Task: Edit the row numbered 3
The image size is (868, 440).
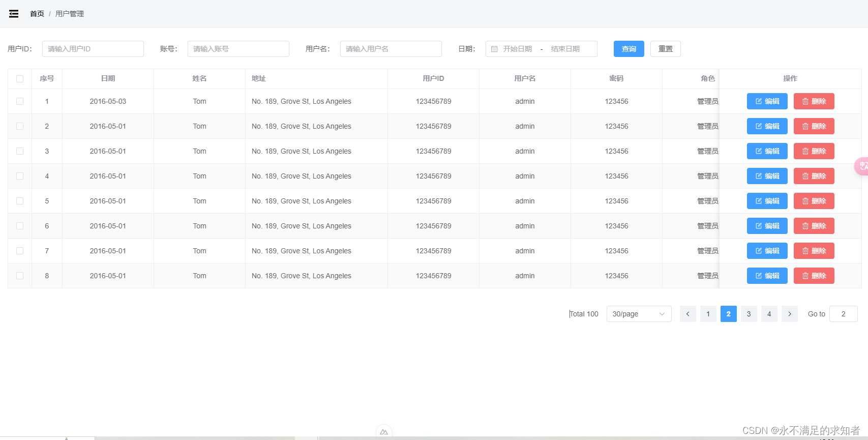Action: (x=767, y=151)
